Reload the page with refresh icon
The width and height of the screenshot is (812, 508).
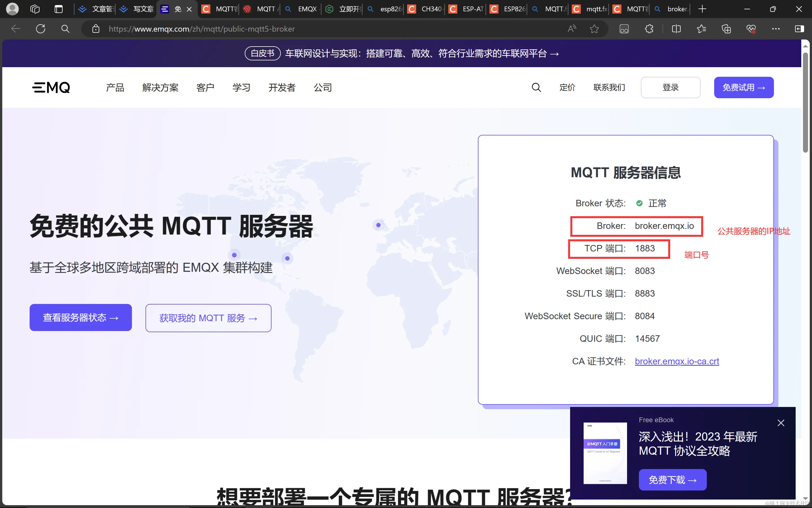coord(41,29)
